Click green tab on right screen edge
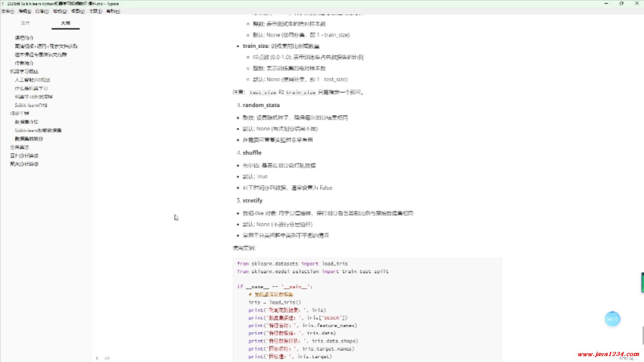 [x=642, y=282]
